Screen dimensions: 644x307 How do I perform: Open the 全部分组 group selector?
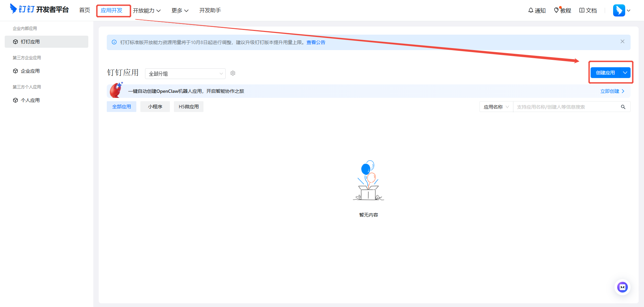coord(185,74)
